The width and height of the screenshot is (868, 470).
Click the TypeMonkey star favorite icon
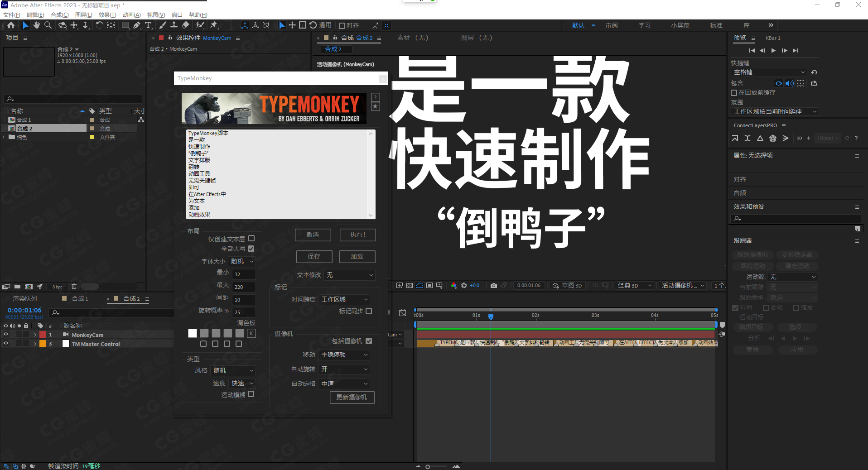point(376,106)
